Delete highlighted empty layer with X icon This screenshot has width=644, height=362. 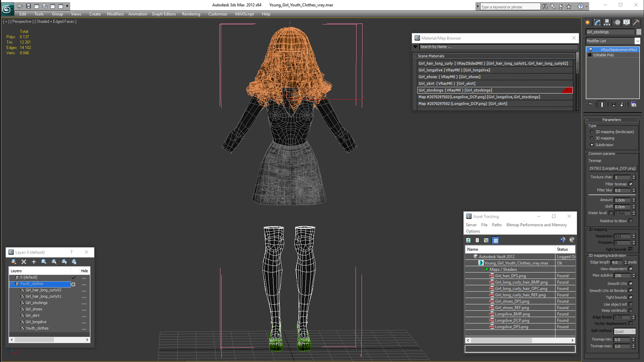(x=24, y=262)
